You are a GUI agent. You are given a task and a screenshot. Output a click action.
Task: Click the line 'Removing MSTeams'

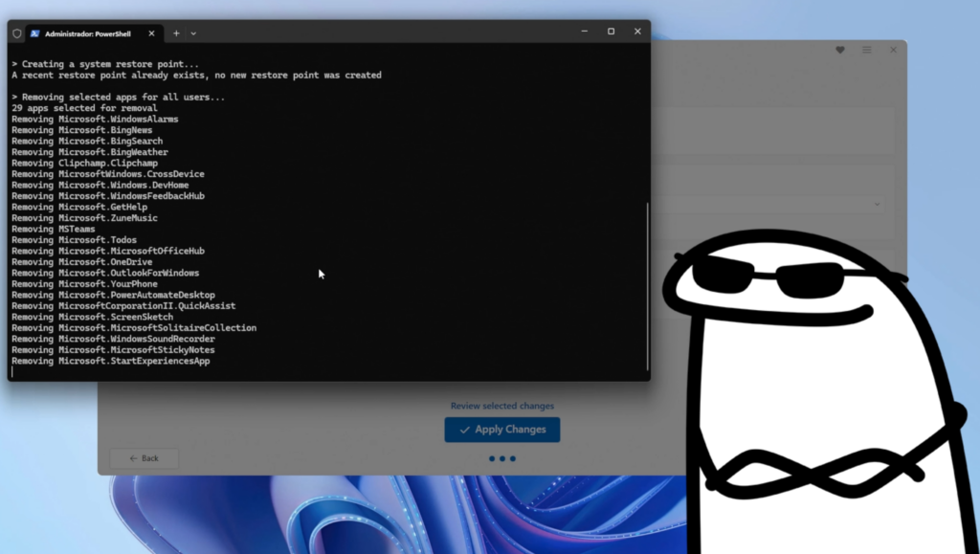tap(54, 230)
